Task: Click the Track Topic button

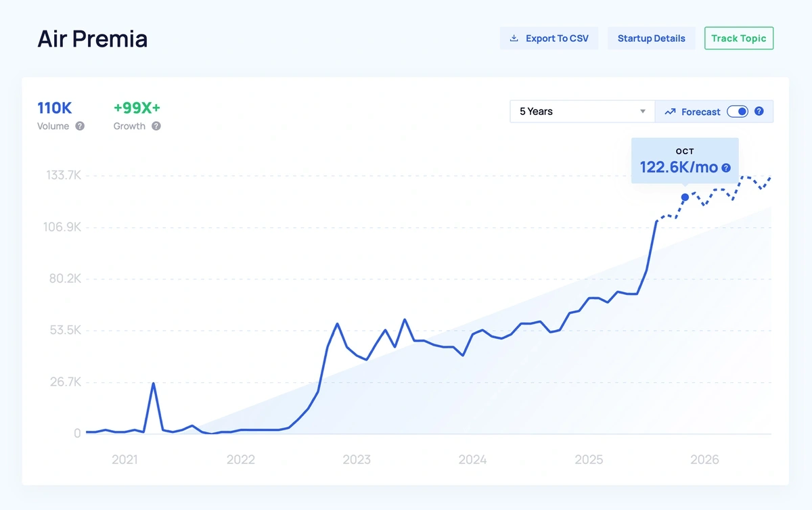Action: tap(738, 39)
